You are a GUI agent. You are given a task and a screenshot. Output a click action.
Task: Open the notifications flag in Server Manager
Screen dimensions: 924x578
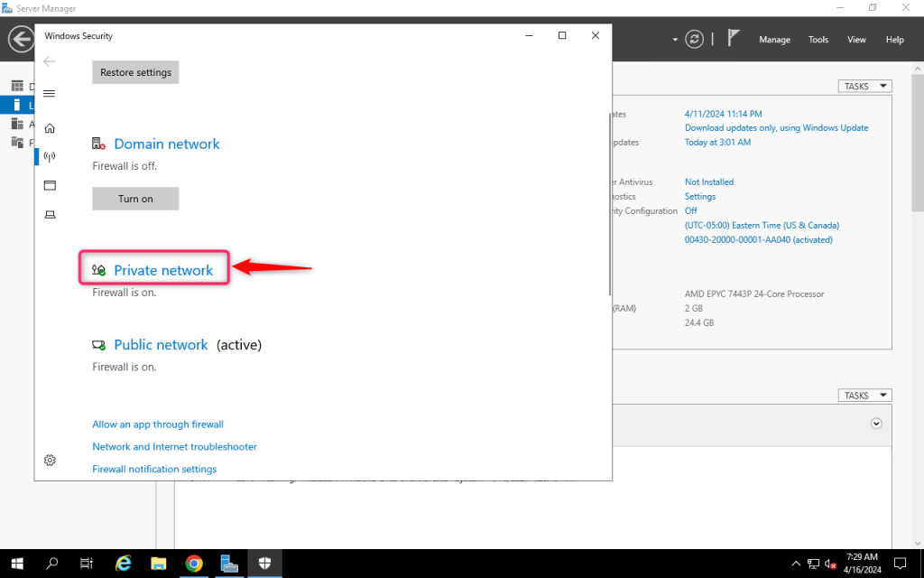[x=733, y=38]
